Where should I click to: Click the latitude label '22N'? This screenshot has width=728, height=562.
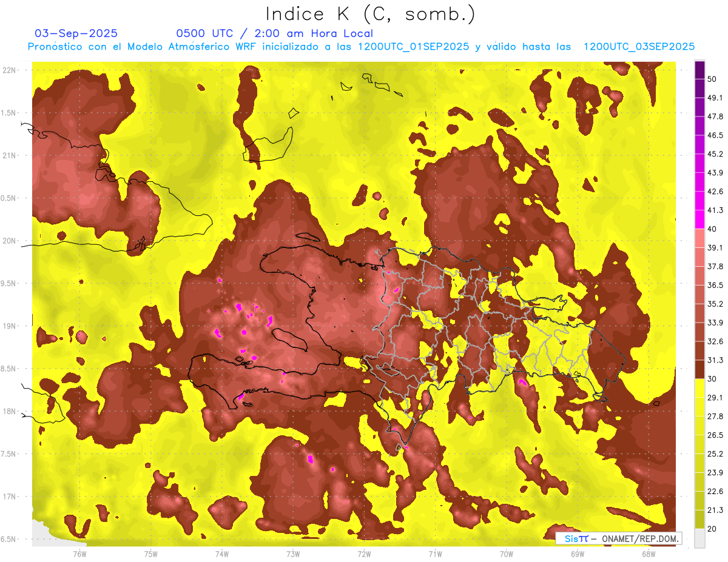coord(9,70)
